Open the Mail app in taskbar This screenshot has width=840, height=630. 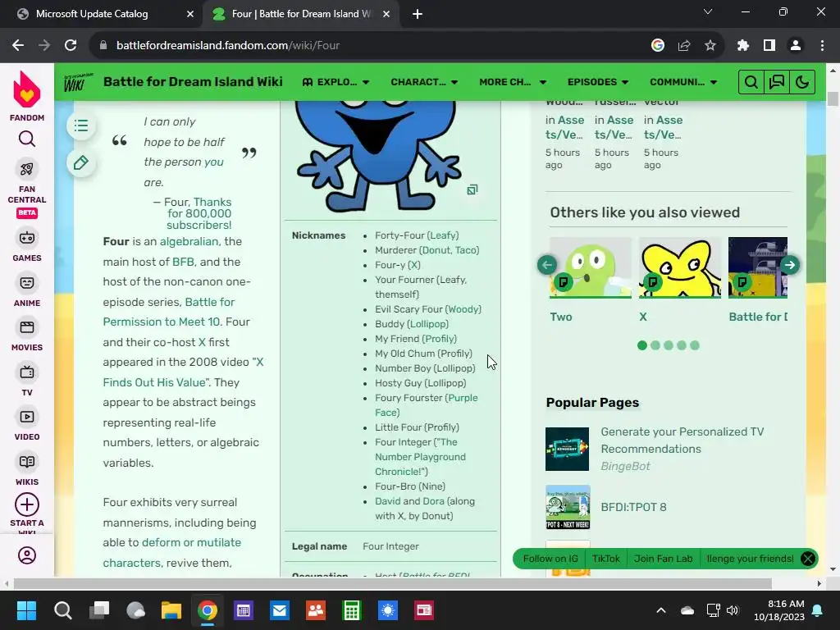pos(280,610)
